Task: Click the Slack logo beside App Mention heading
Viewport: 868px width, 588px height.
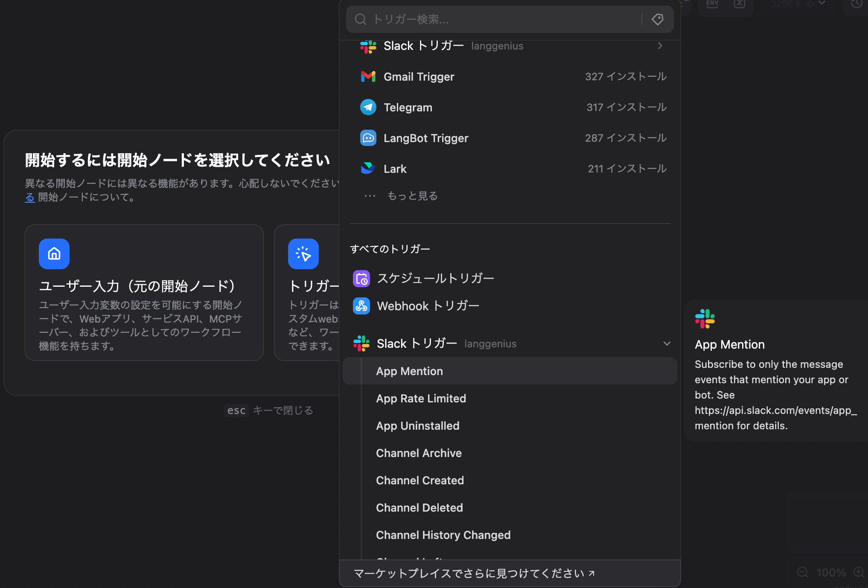Action: point(705,318)
